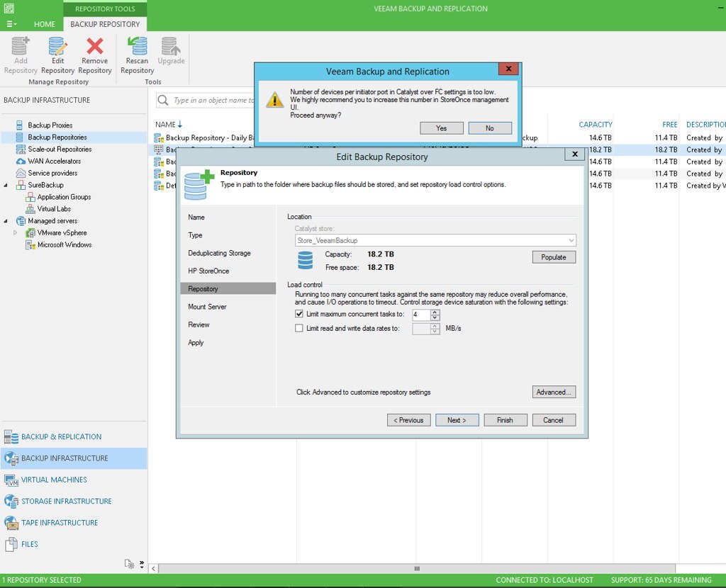Click the Edit Repository ribbon icon
726x588 pixels.
point(58,46)
